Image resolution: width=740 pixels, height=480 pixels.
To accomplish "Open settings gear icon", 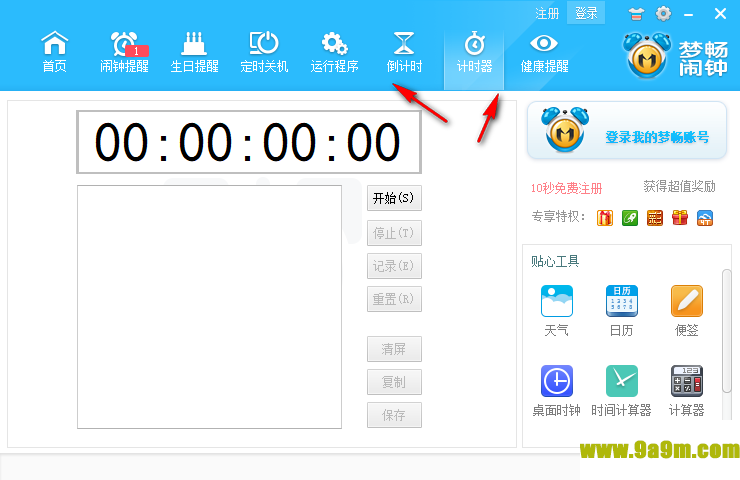I will click(x=663, y=14).
